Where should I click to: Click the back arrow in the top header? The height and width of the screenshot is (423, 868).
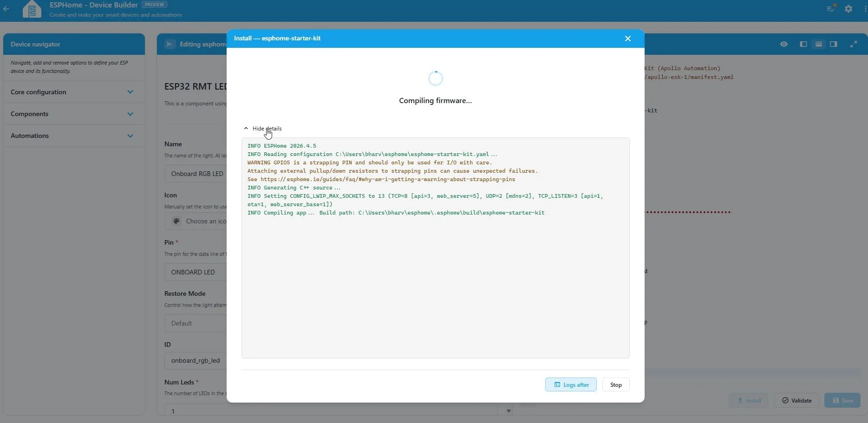[x=6, y=9]
